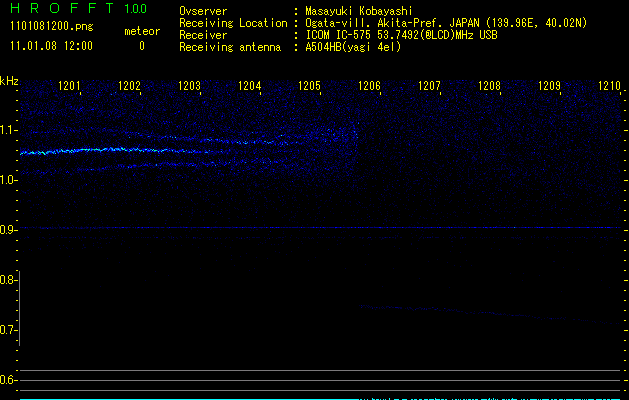This screenshot has width=629, height=400.
Task: Click the Ogata-vill. Akita-Pref. JAPAN location text
Action: (446, 23)
